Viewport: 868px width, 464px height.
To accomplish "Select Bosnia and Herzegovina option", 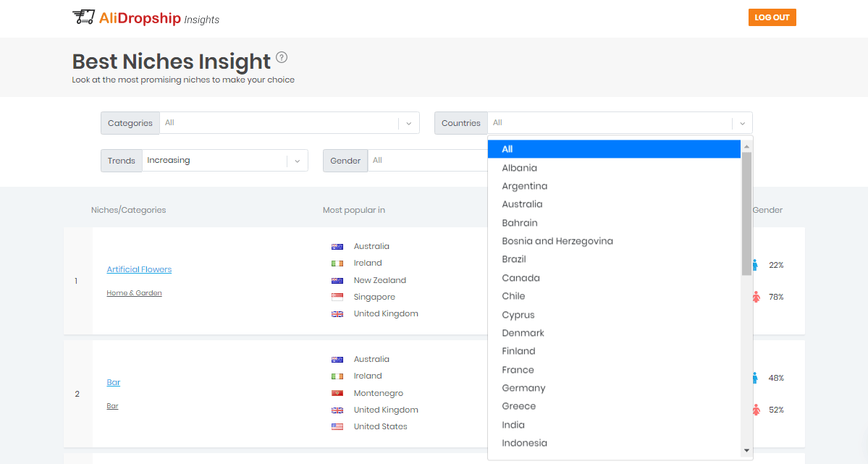I will (557, 241).
